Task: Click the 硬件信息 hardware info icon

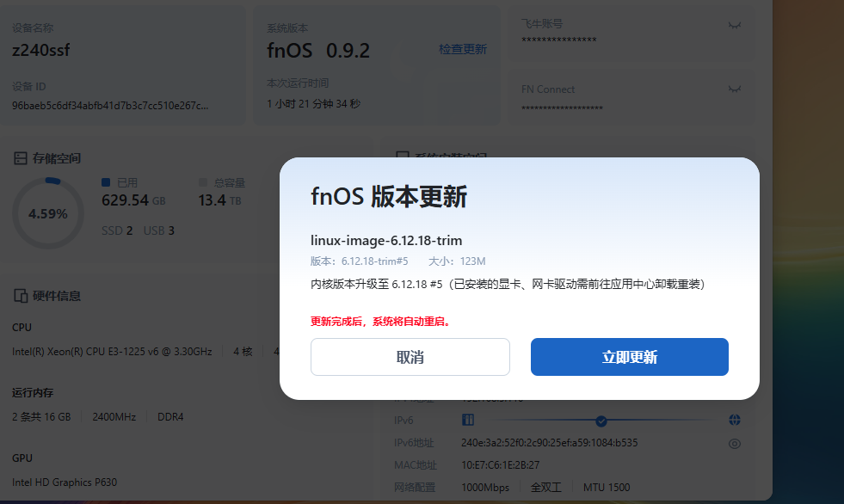Action: click(x=21, y=296)
